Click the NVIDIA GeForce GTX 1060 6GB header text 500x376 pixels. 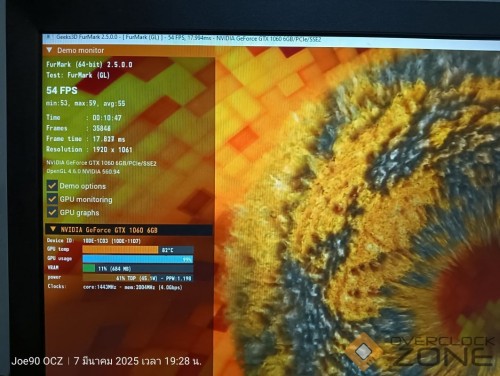109,230
